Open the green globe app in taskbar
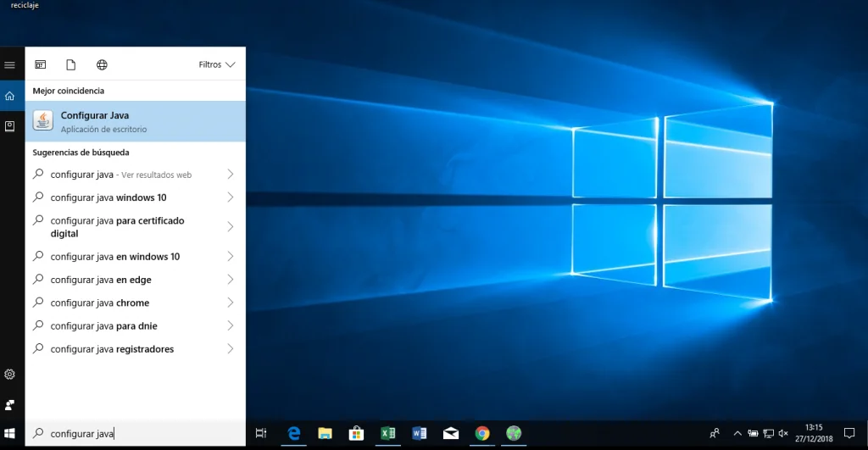This screenshot has height=450, width=868. [514, 433]
